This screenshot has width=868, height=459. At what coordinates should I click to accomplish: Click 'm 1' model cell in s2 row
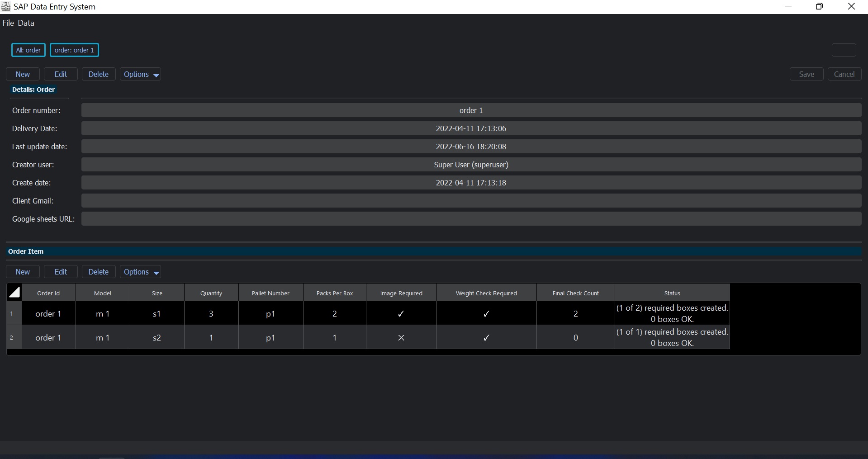point(103,337)
